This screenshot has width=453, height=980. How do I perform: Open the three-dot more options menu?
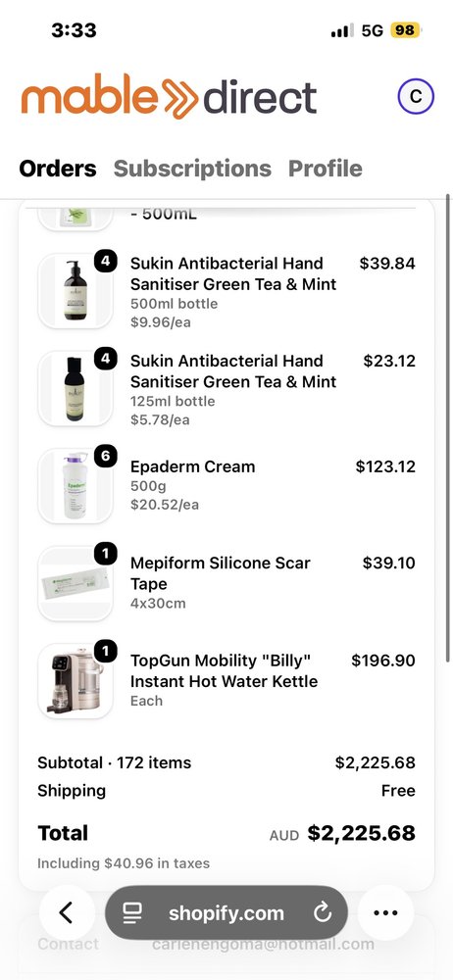(385, 912)
